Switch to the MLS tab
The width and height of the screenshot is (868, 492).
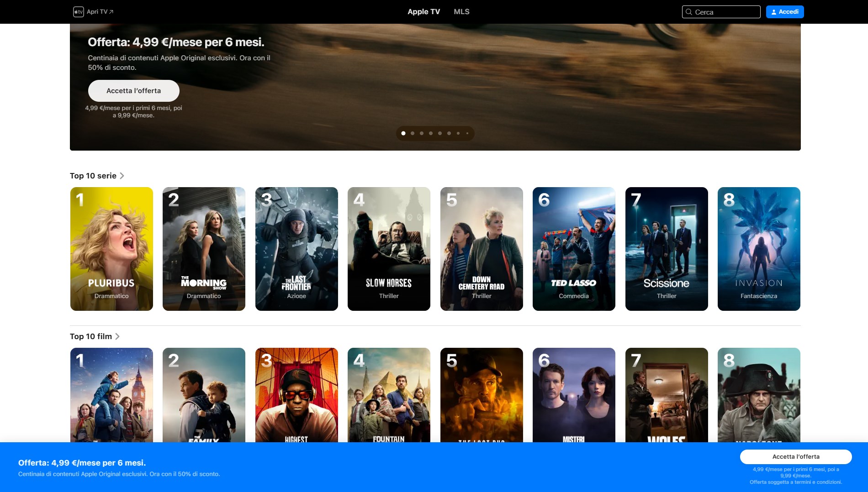click(x=461, y=12)
